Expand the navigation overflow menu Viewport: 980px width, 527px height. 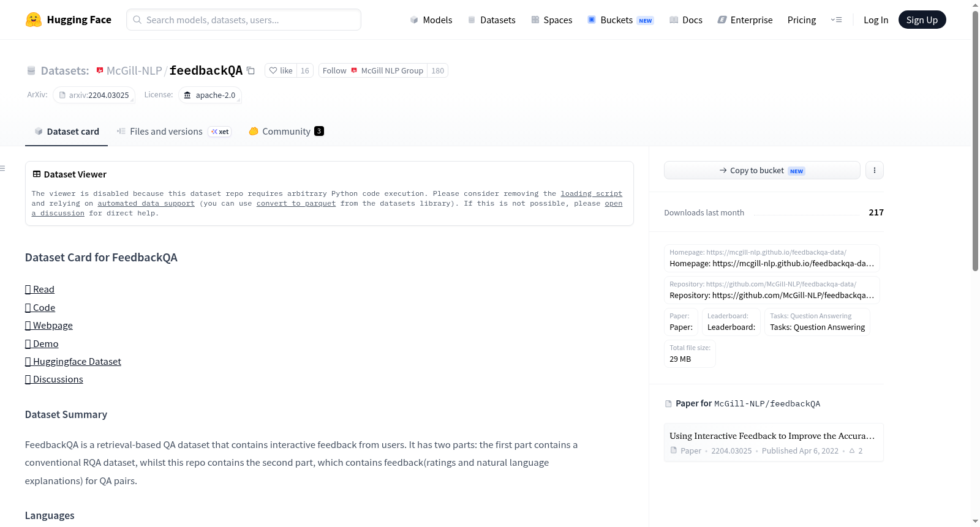click(836, 20)
